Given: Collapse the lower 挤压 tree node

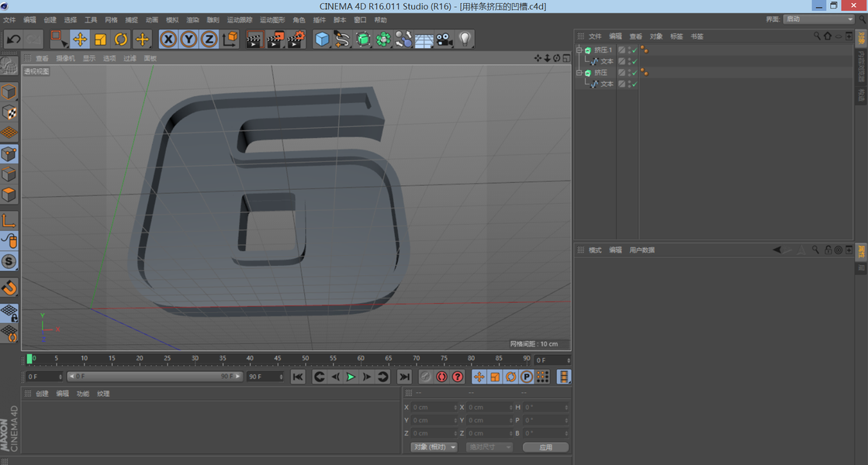Looking at the screenshot, I should (x=579, y=73).
